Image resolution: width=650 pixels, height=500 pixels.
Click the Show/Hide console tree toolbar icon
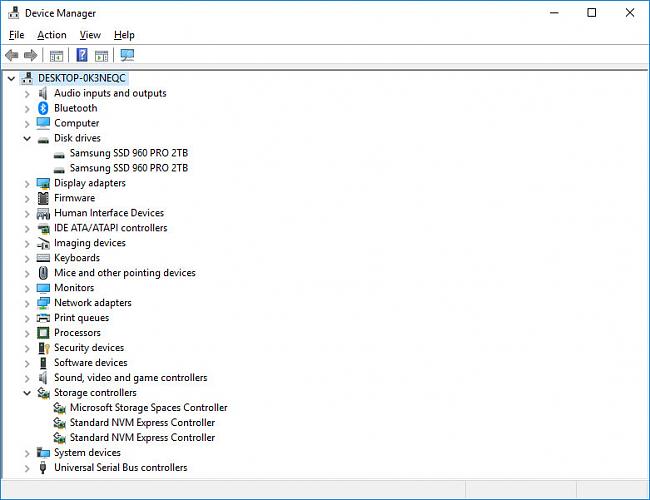(x=57, y=55)
